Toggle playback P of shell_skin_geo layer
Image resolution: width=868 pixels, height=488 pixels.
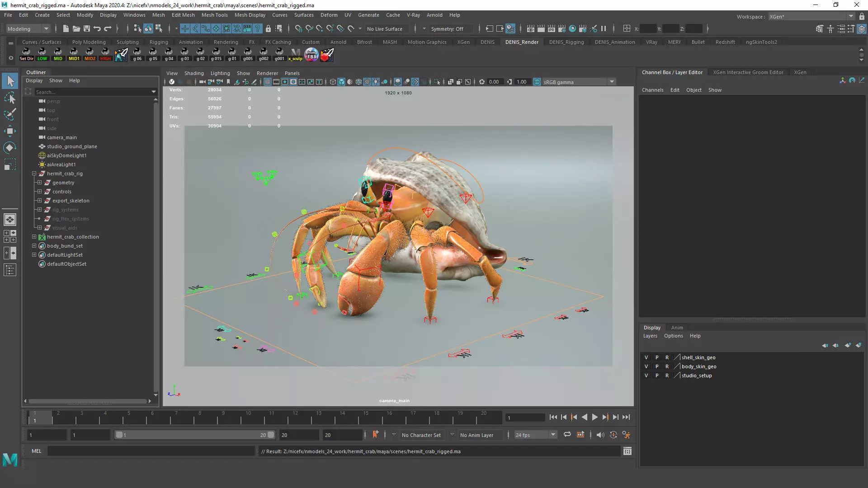[x=657, y=357]
